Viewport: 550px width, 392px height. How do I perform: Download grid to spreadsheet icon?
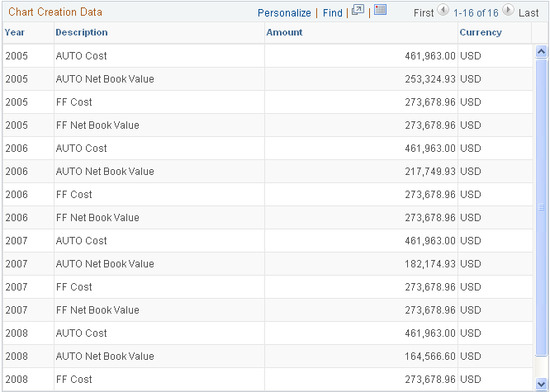pyautogui.click(x=380, y=9)
